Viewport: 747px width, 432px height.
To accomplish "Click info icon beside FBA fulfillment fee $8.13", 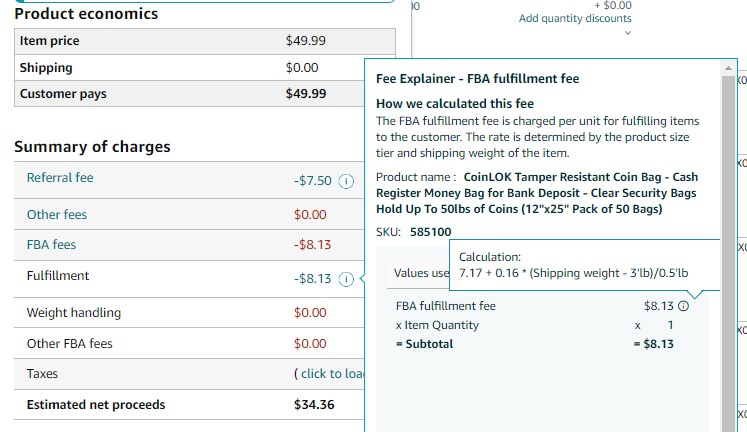I will (x=683, y=306).
